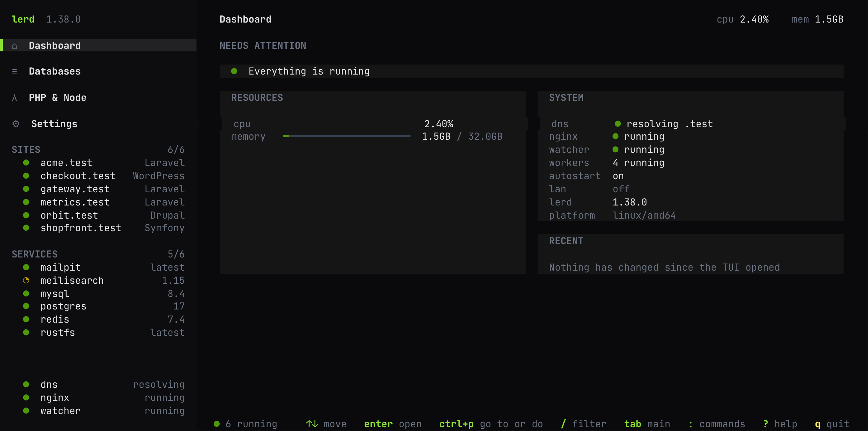The image size is (868, 431).
Task: Click the q quit footer hint
Action: tap(832, 423)
